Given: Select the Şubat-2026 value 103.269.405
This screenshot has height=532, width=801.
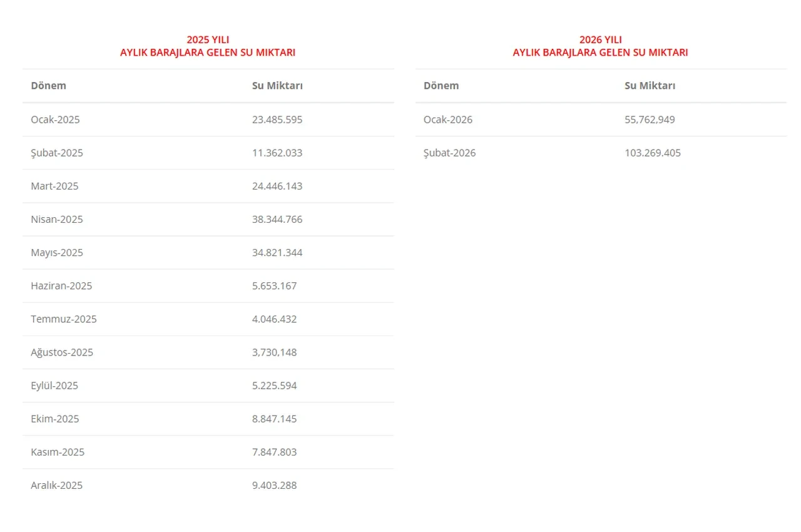Looking at the screenshot, I should click(x=653, y=153).
